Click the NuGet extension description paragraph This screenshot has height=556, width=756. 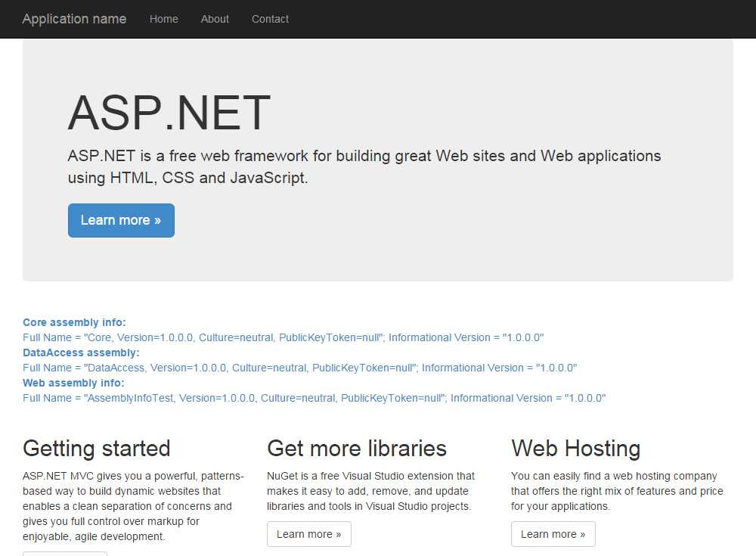click(x=370, y=491)
